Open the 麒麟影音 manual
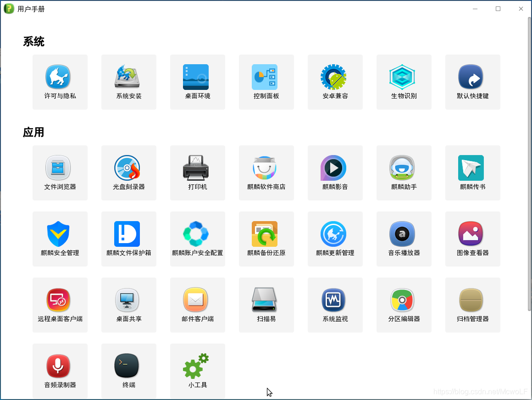Image resolution: width=532 pixels, height=400 pixels. point(335,172)
